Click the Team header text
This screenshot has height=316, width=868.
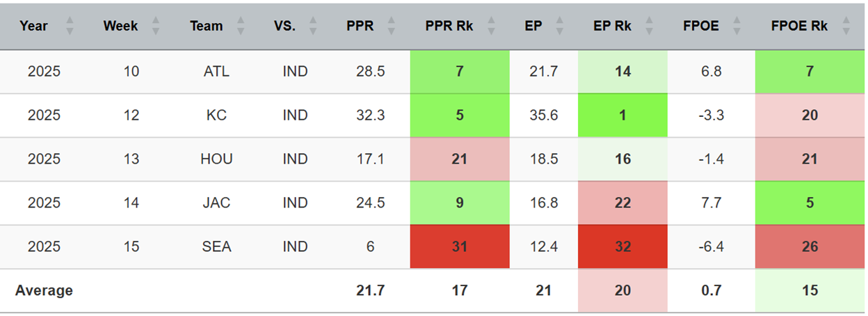coord(207,26)
